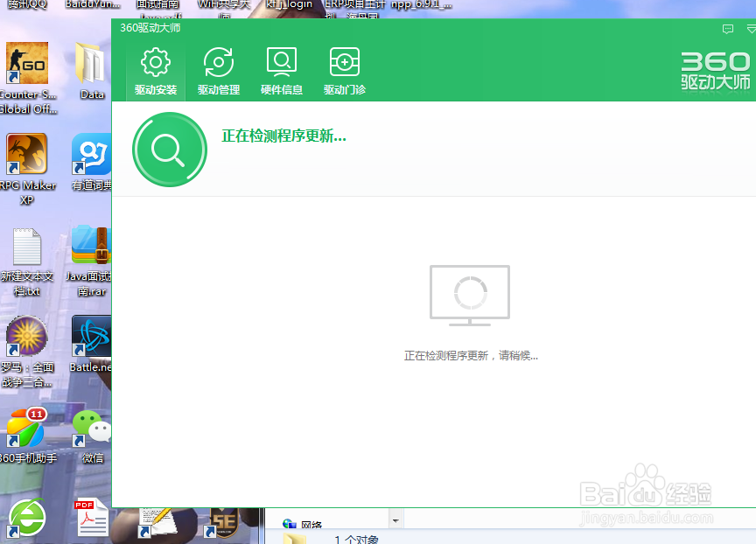This screenshot has width=756, height=544.
Task: Click the explorer window scroll down arrow
Action: coord(395,520)
